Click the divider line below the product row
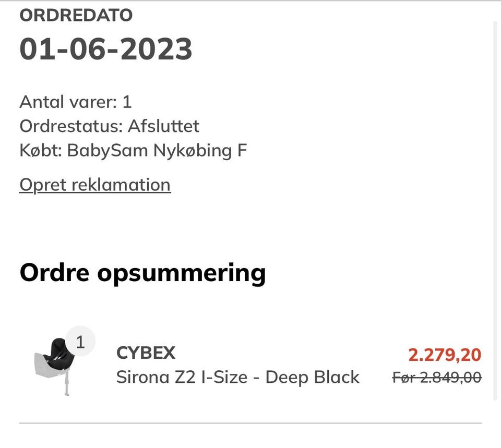This screenshot has width=501, height=448. pos(250,423)
